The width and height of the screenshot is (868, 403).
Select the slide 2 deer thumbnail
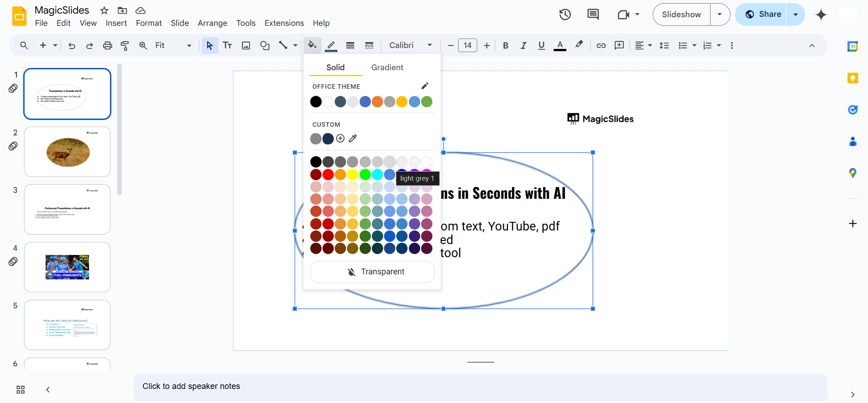click(67, 152)
